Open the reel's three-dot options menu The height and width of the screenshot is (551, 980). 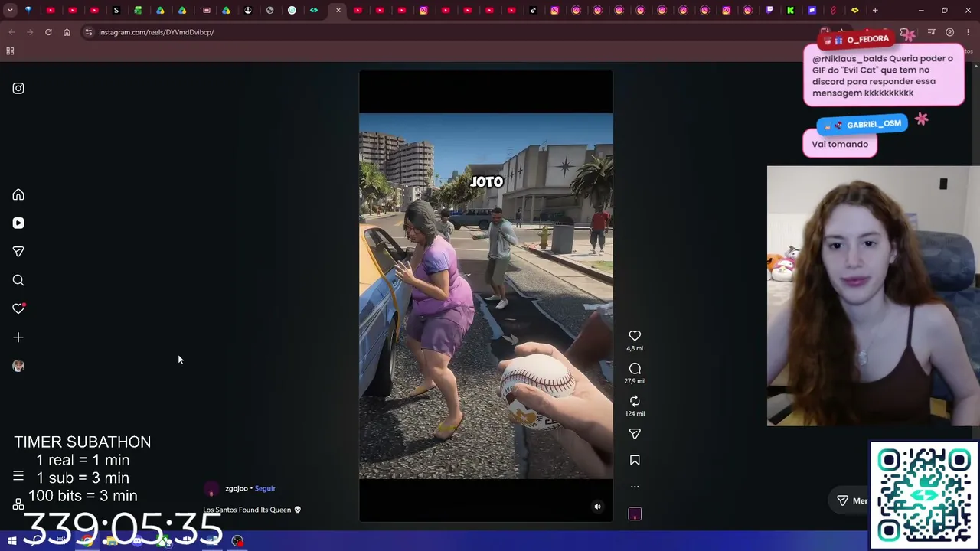point(635,486)
